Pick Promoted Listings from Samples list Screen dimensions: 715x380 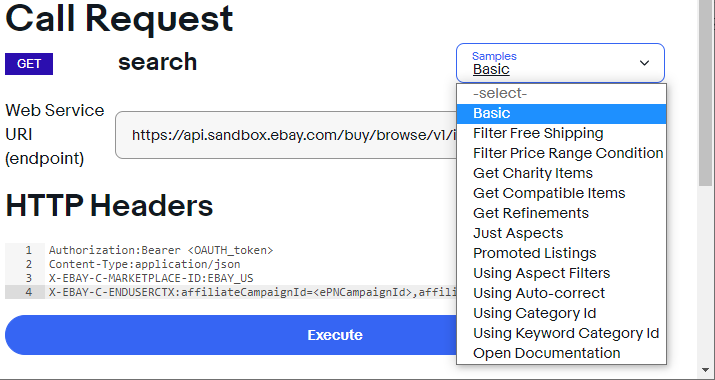click(561, 254)
